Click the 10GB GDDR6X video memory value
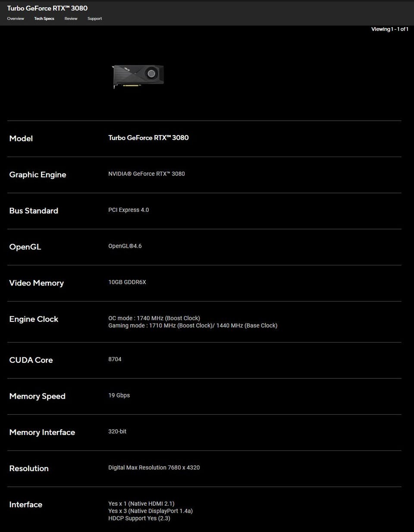This screenshot has width=414, height=532. tap(127, 282)
